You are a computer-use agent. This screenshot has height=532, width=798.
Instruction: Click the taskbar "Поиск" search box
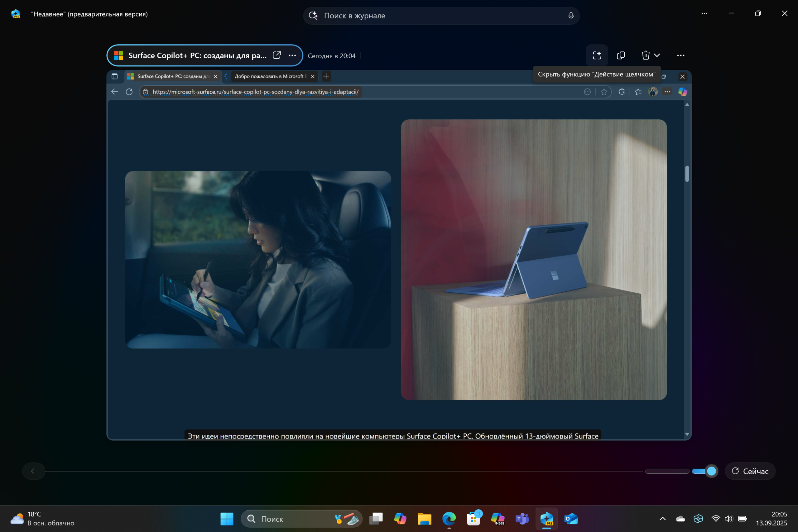coord(301,519)
